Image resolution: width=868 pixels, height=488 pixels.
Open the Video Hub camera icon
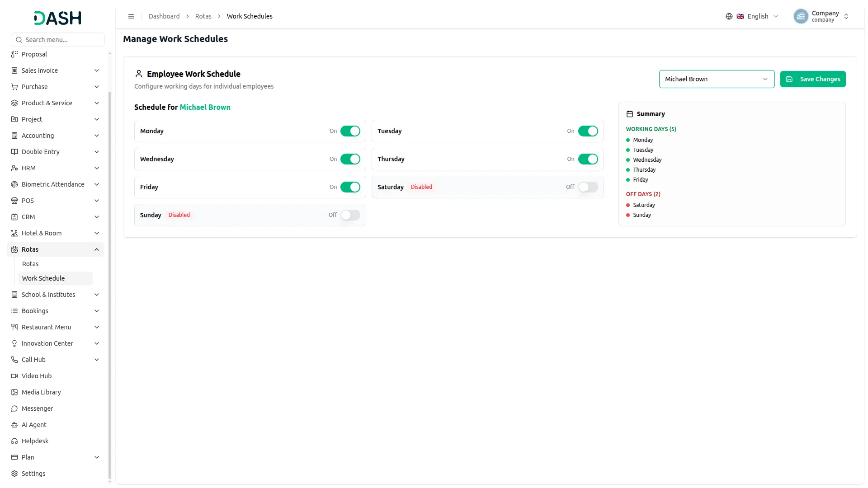14,376
